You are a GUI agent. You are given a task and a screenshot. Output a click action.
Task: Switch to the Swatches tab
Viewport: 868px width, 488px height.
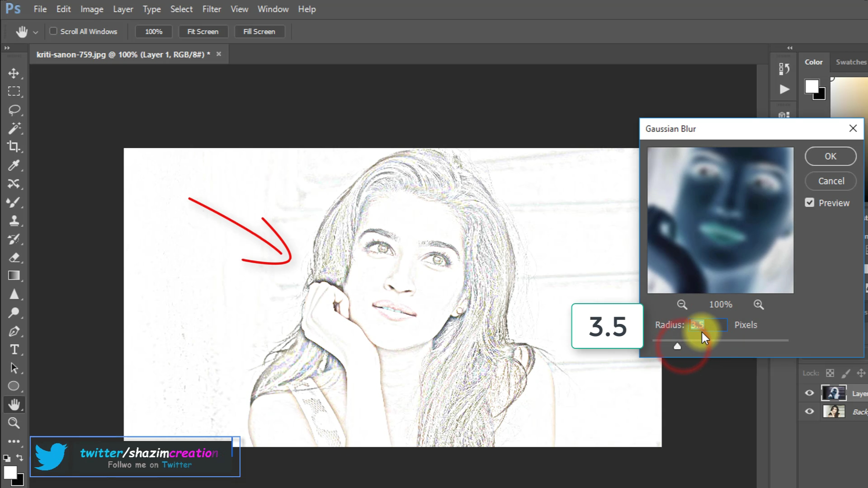[x=850, y=62]
